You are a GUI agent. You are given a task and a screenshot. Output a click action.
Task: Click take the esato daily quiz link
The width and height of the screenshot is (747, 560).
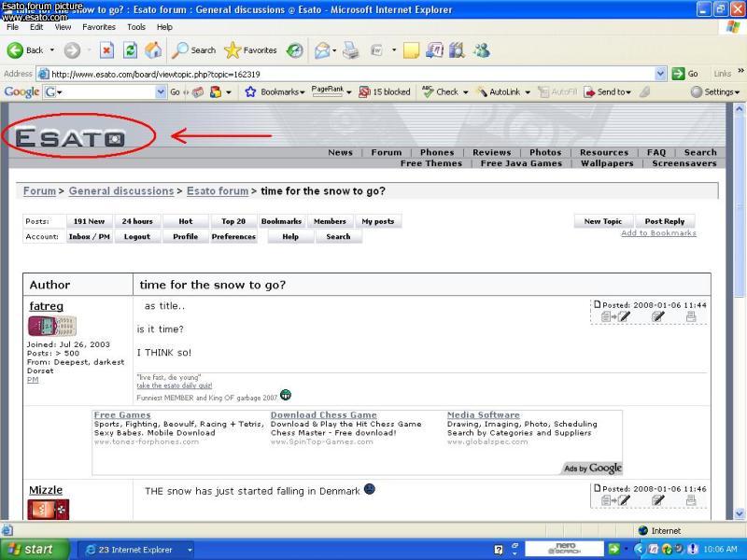[x=175, y=385]
